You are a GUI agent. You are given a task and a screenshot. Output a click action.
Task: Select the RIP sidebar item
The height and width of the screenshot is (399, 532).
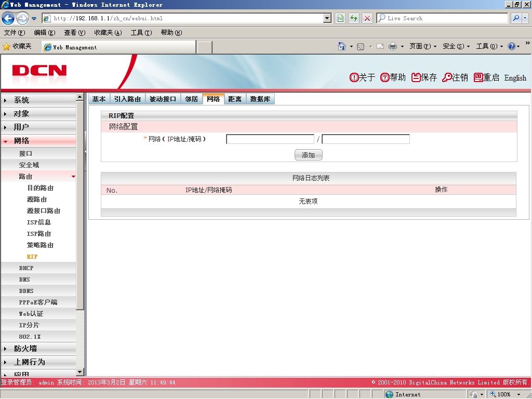click(32, 257)
